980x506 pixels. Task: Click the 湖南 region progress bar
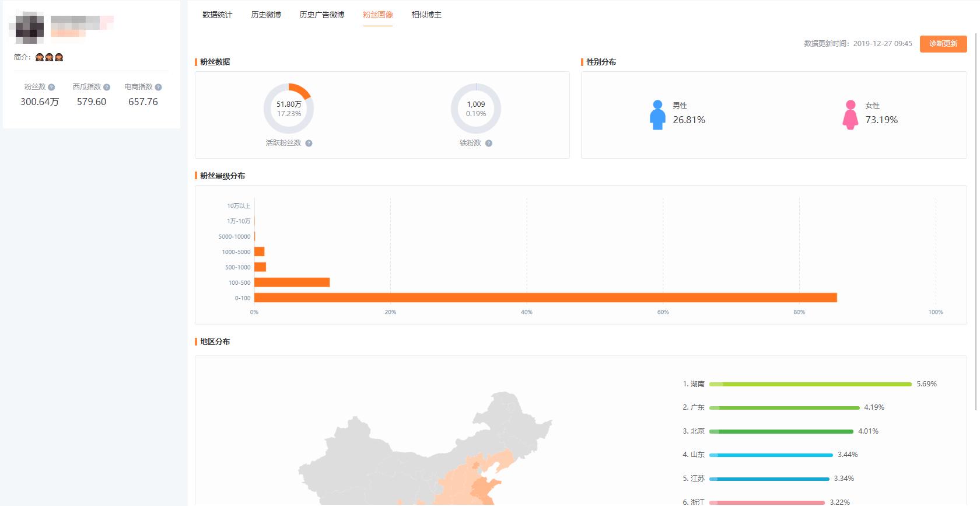coord(810,384)
